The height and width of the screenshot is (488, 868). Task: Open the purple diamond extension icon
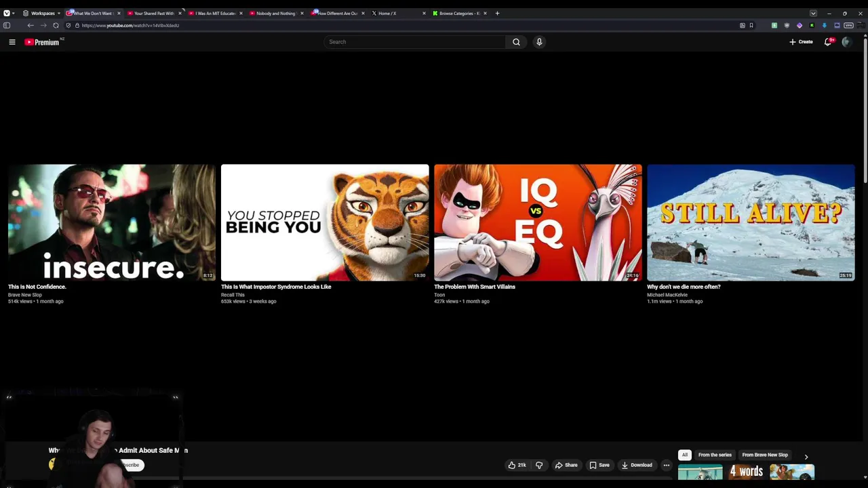point(800,25)
